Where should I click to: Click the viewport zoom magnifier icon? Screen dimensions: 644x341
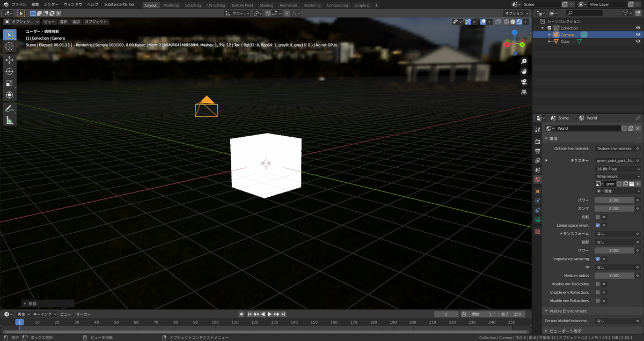[524, 62]
